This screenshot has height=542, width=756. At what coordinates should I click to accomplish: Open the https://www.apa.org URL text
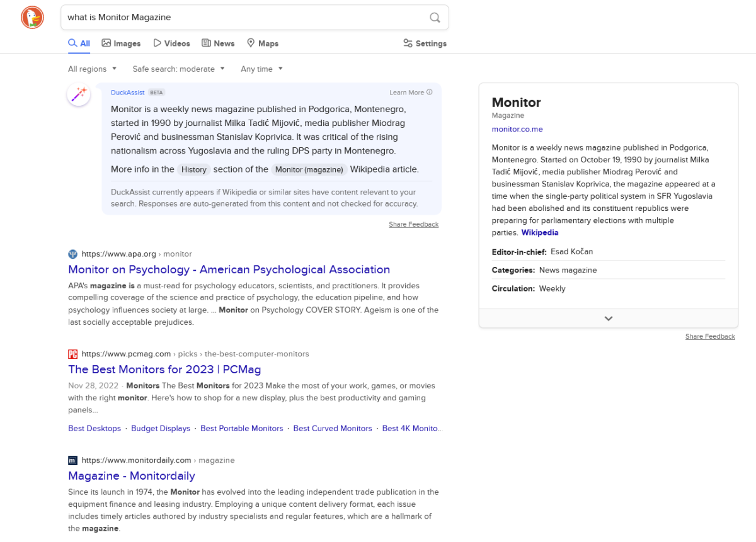click(x=118, y=254)
